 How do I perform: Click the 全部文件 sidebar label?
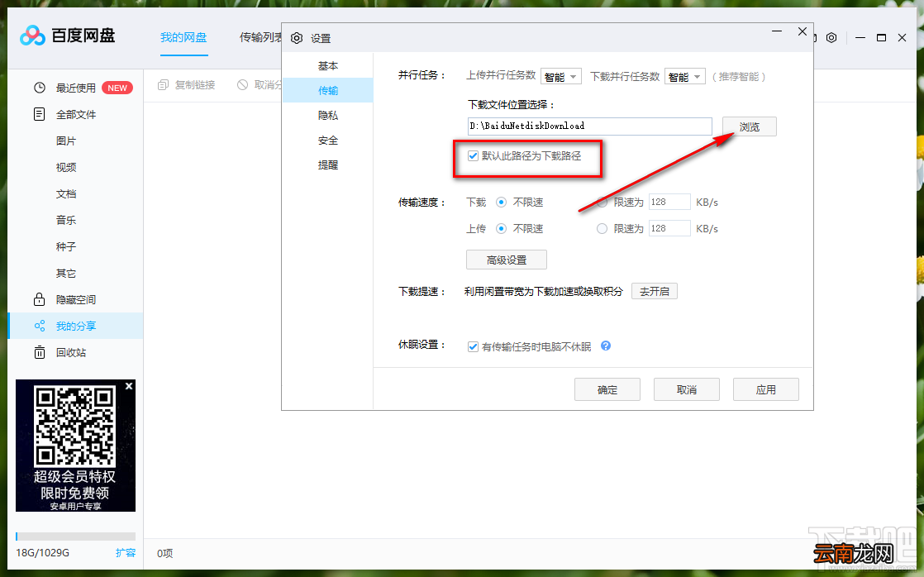point(76,114)
